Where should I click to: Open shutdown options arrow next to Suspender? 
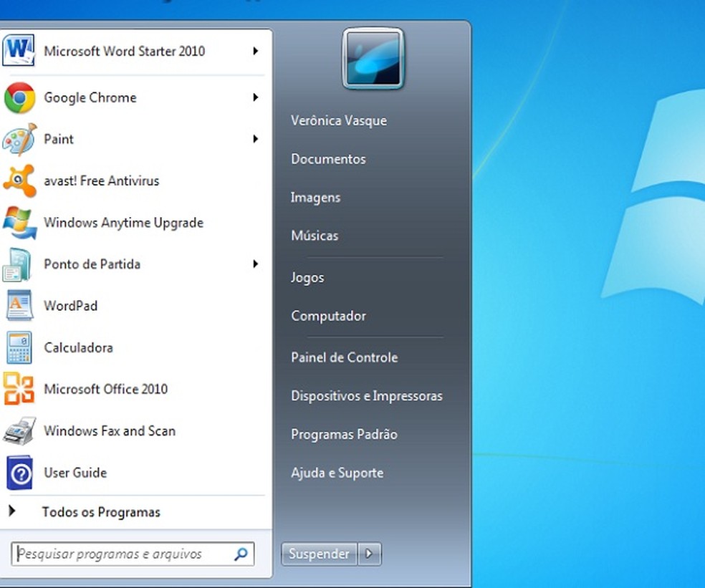(x=370, y=554)
